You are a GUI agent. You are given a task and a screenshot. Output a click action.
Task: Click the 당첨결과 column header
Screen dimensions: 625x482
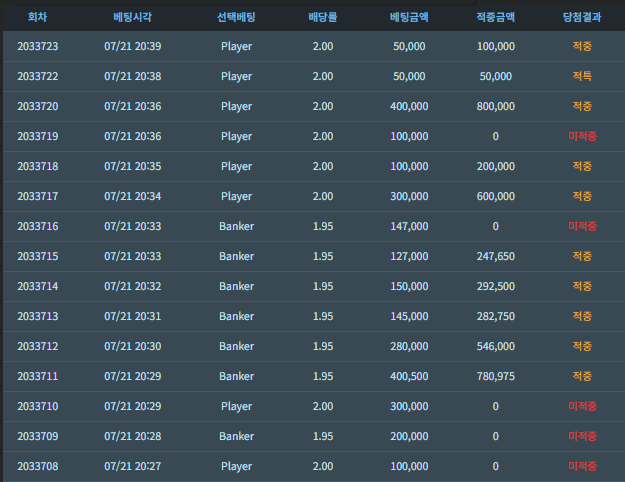pos(582,17)
